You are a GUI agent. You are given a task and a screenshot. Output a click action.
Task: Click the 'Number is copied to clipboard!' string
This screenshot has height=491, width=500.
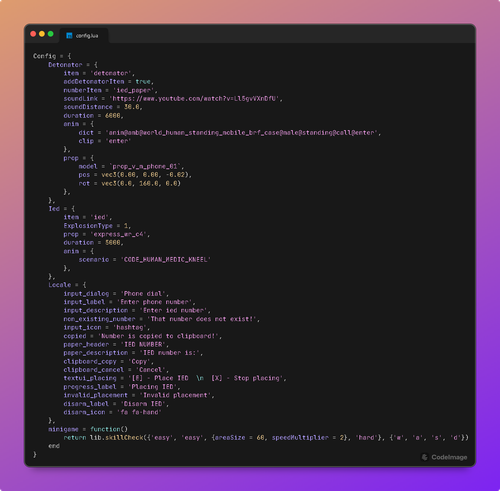click(x=158, y=336)
